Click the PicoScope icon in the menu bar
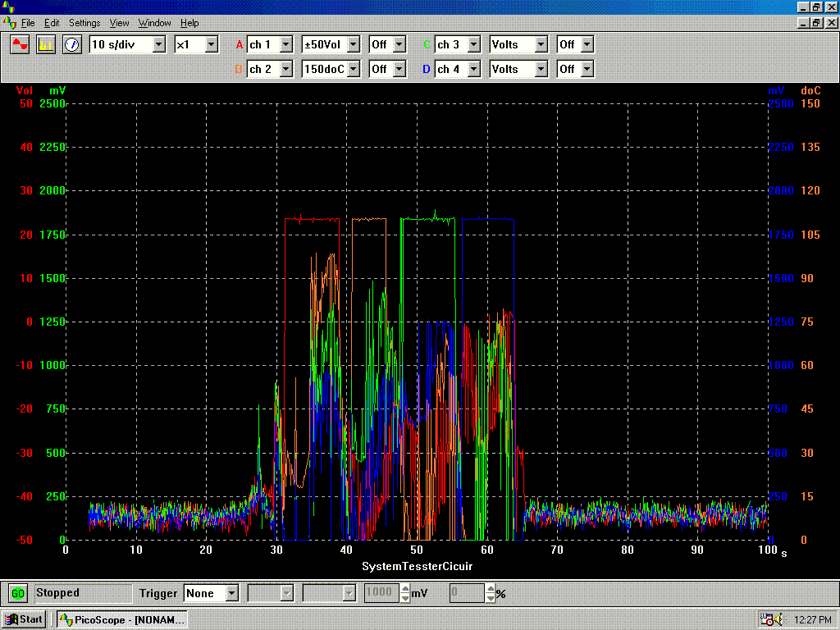The width and height of the screenshot is (840, 630). coord(10,22)
